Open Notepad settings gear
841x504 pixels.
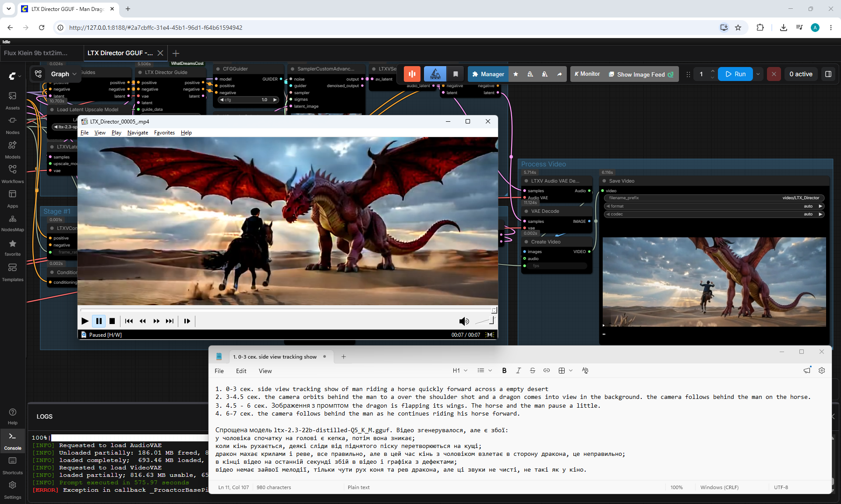coord(822,370)
